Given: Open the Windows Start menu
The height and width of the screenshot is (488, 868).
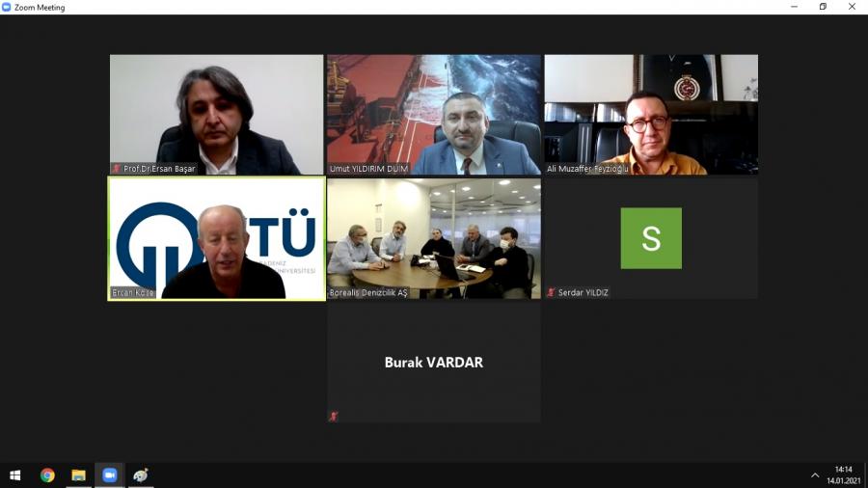Looking at the screenshot, I should click(x=14, y=475).
